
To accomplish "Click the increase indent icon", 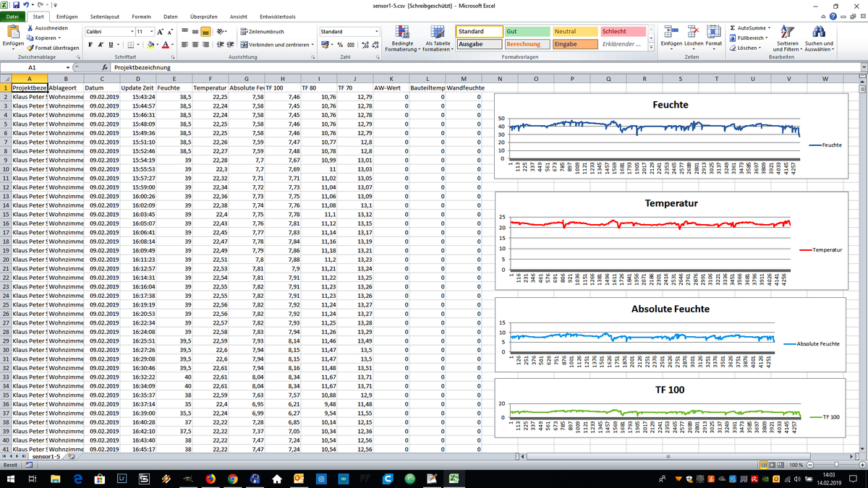I will pyautogui.click(x=231, y=45).
